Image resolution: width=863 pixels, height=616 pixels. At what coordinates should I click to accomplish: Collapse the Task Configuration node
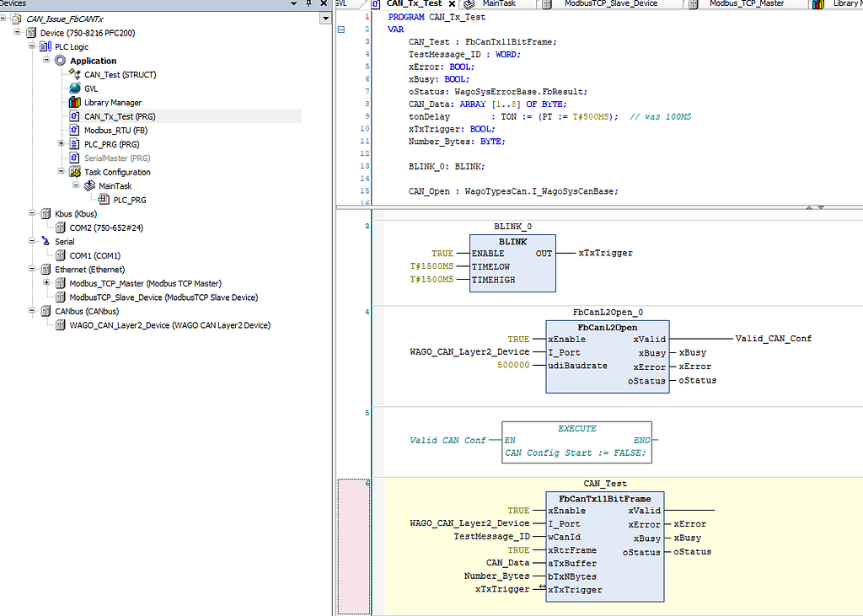point(60,171)
